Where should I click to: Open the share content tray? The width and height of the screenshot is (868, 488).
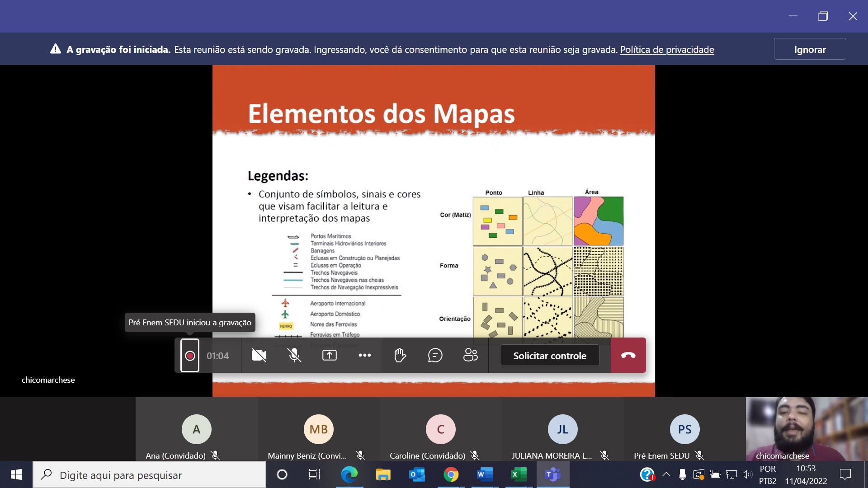click(330, 356)
